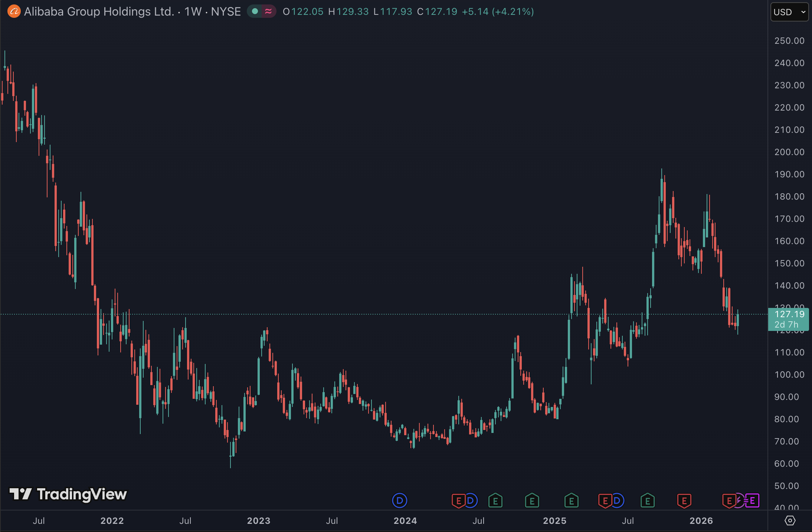Open the red earnings marker of late 2025
812x532 pixels.
click(684, 501)
